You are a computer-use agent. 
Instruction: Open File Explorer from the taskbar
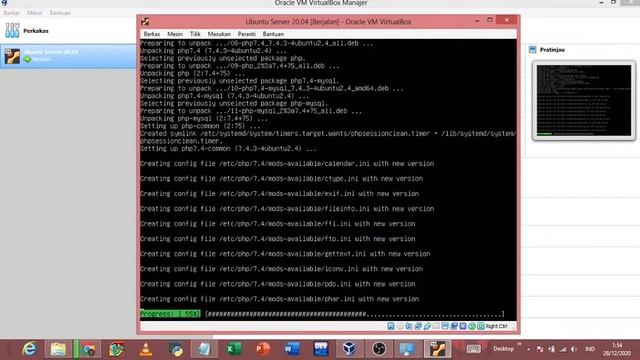[x=58, y=349]
